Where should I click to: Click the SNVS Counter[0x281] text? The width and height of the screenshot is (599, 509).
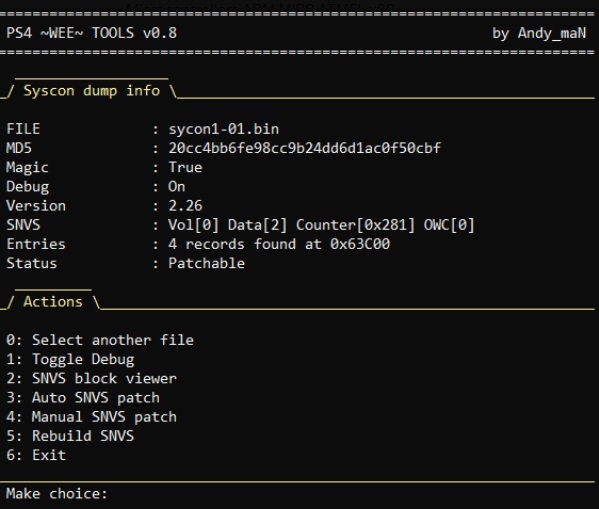(356, 225)
